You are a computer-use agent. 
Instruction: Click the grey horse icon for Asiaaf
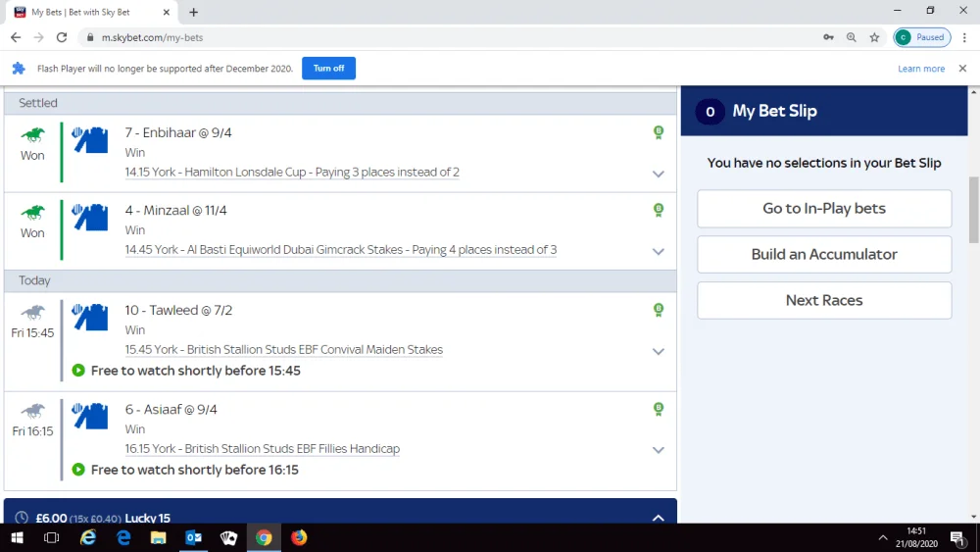32,411
